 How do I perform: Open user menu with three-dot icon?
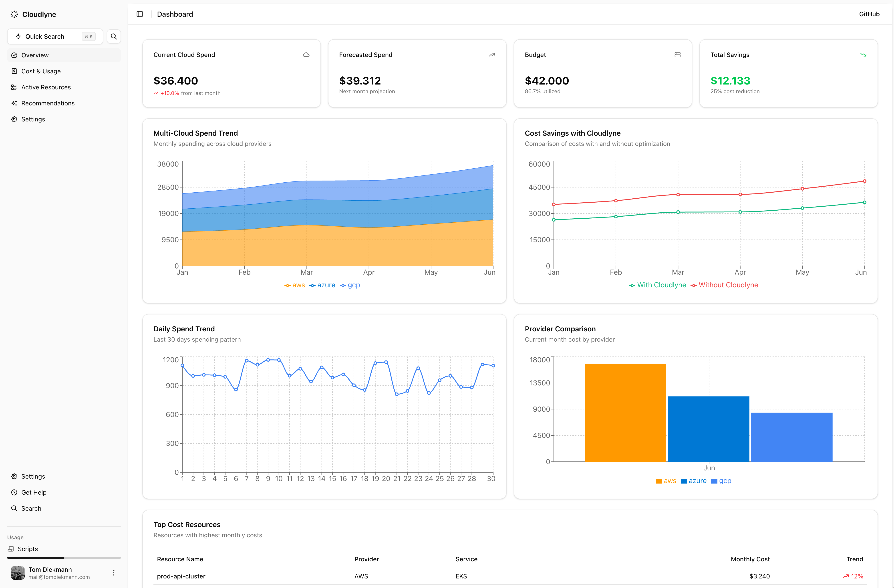tap(114, 573)
